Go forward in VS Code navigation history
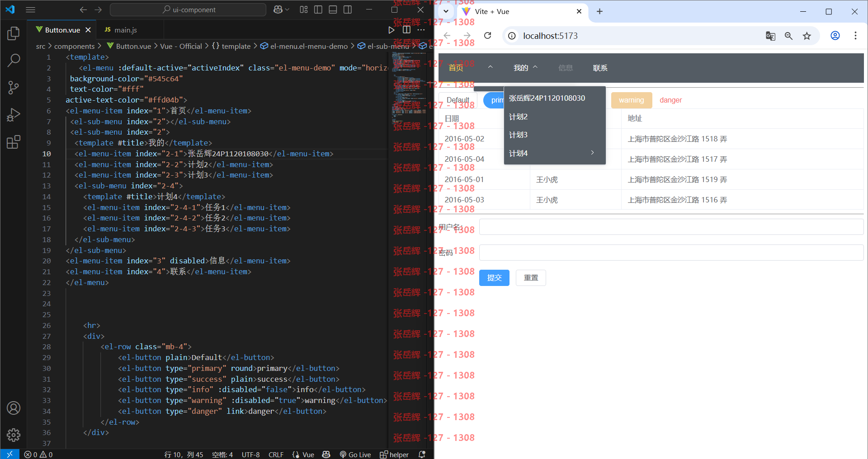The image size is (868, 459). coord(98,9)
